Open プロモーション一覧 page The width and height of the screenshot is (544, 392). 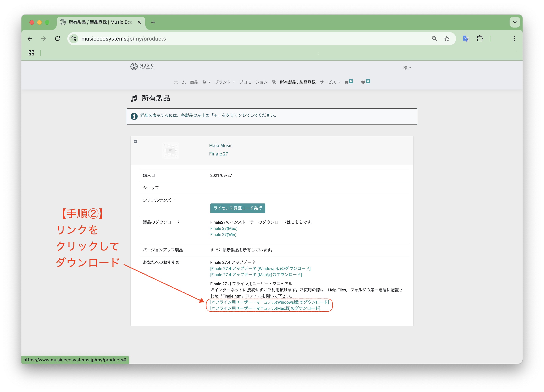257,82
